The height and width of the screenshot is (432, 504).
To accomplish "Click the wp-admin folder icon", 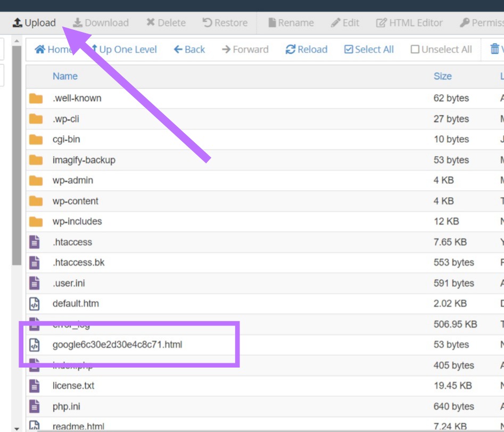I will (36, 181).
